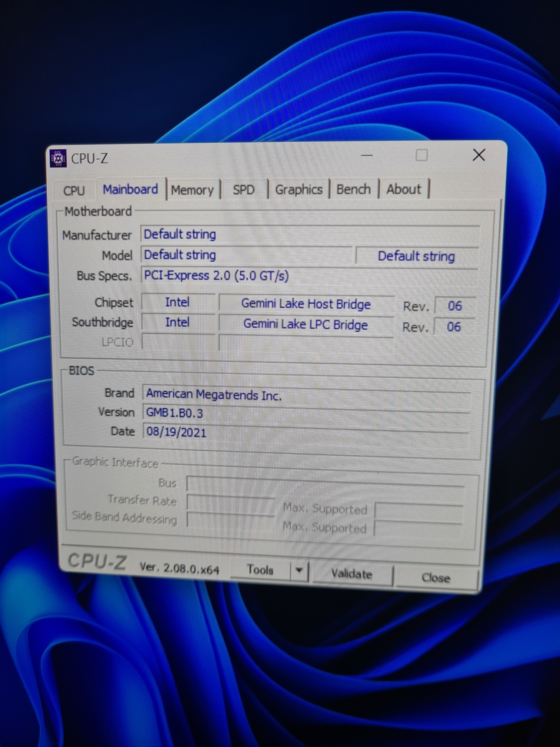Click the BIOS date '08/19/2021'
560x747 pixels.
click(176, 432)
